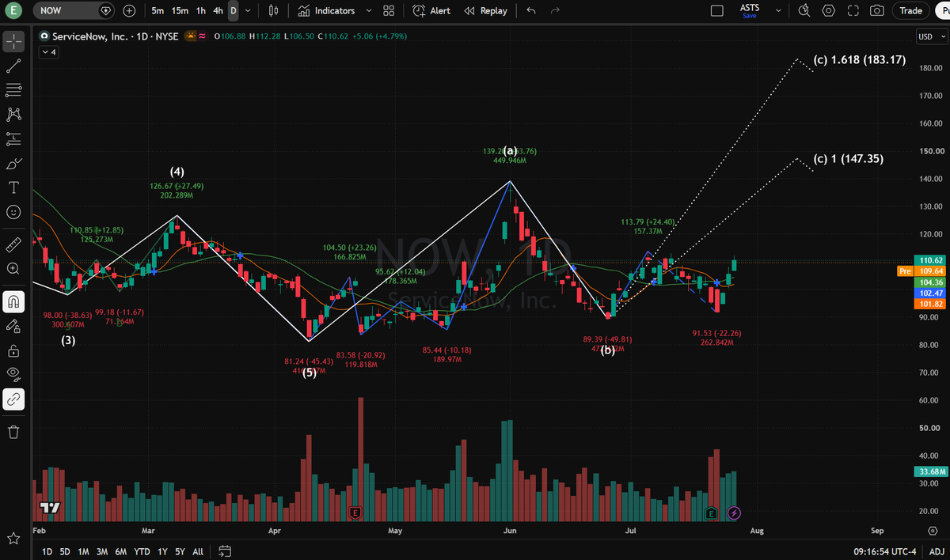Viewport: 950px width, 560px height.
Task: Open the patterns drawing tool
Action: (x=13, y=115)
